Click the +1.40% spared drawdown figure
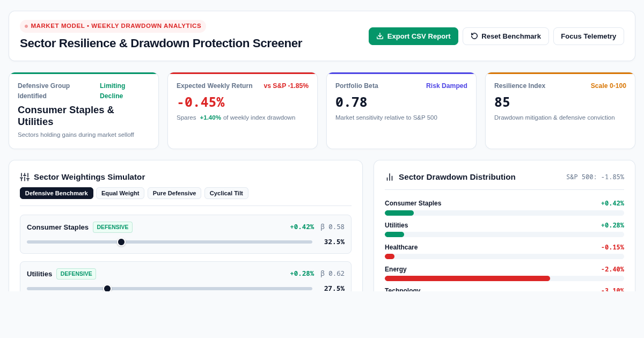This screenshot has width=644, height=338. click(x=210, y=117)
